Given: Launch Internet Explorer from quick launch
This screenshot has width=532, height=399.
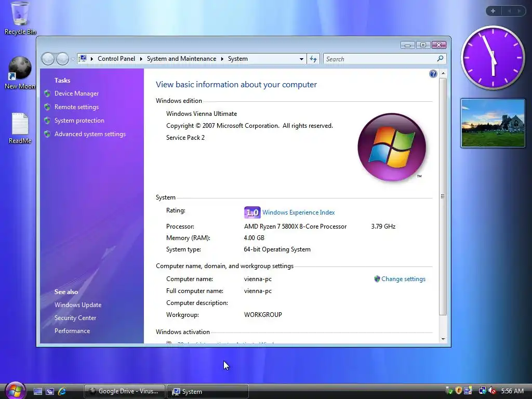Looking at the screenshot, I should pyautogui.click(x=62, y=391).
